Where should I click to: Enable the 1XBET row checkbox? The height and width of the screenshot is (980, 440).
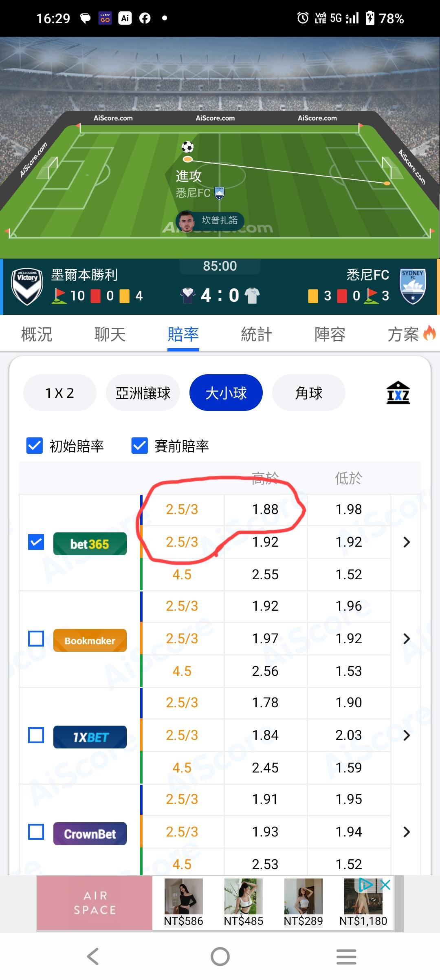click(x=36, y=735)
